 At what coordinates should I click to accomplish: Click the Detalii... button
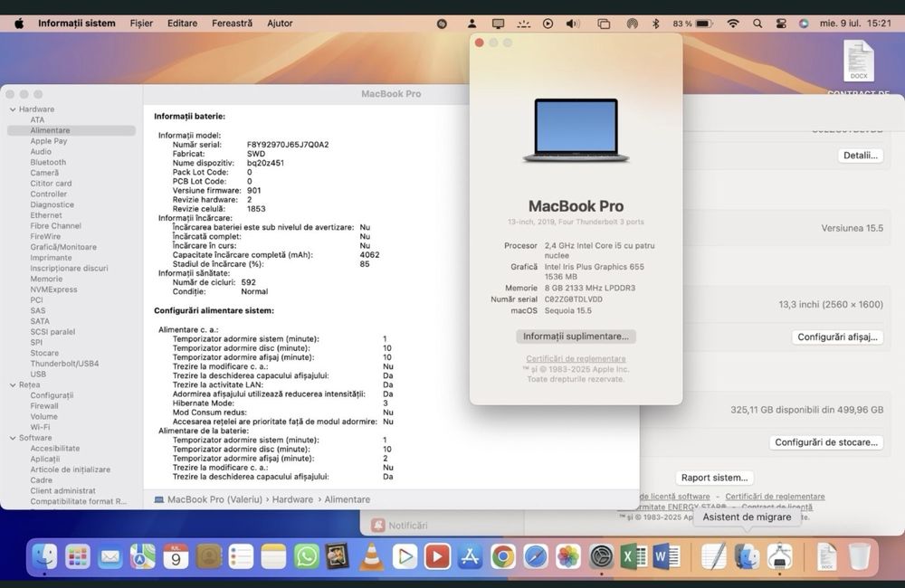click(860, 156)
